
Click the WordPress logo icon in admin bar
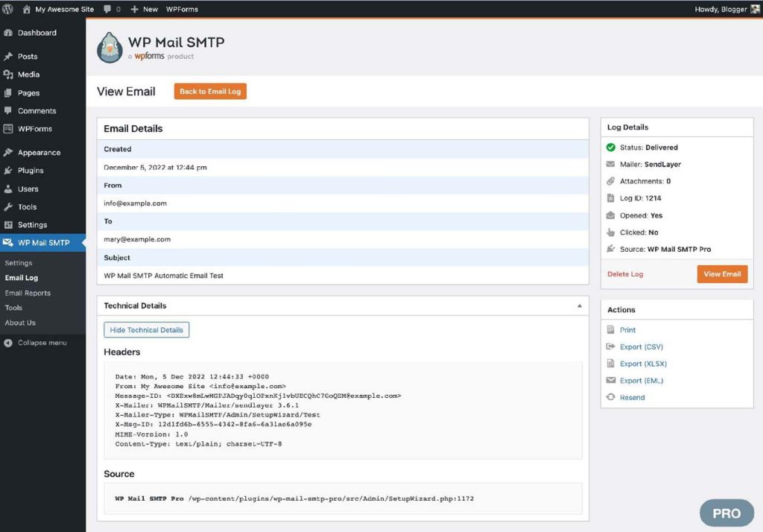(7, 9)
